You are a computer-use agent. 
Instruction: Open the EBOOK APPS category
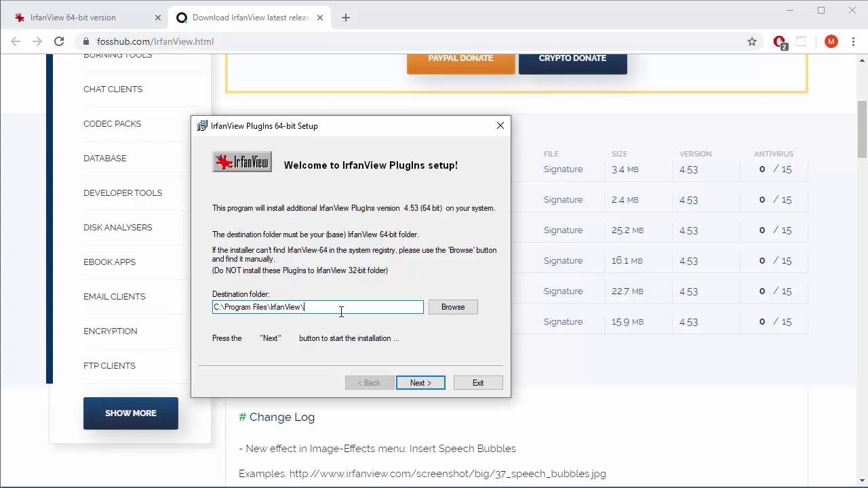pyautogui.click(x=109, y=262)
